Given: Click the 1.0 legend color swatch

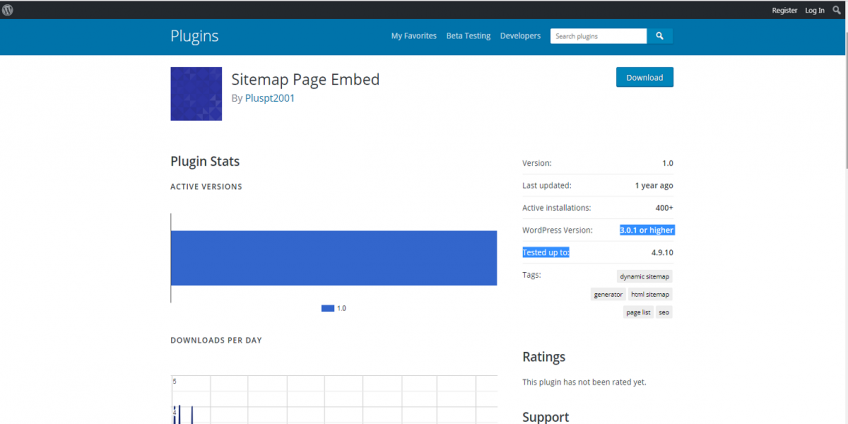Looking at the screenshot, I should (328, 308).
